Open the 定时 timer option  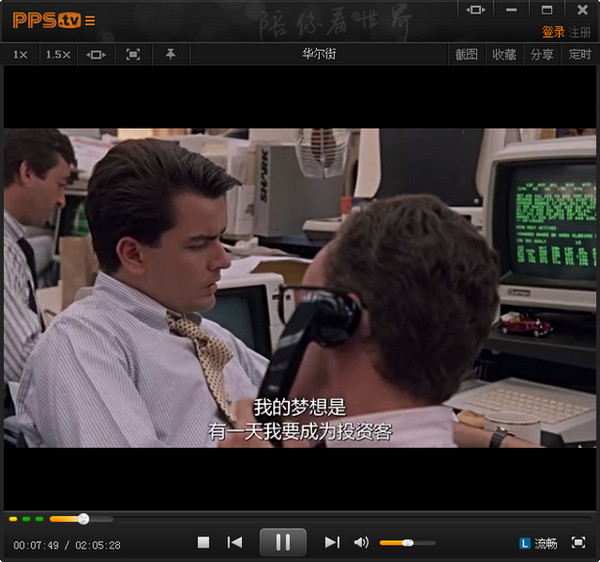[579, 55]
